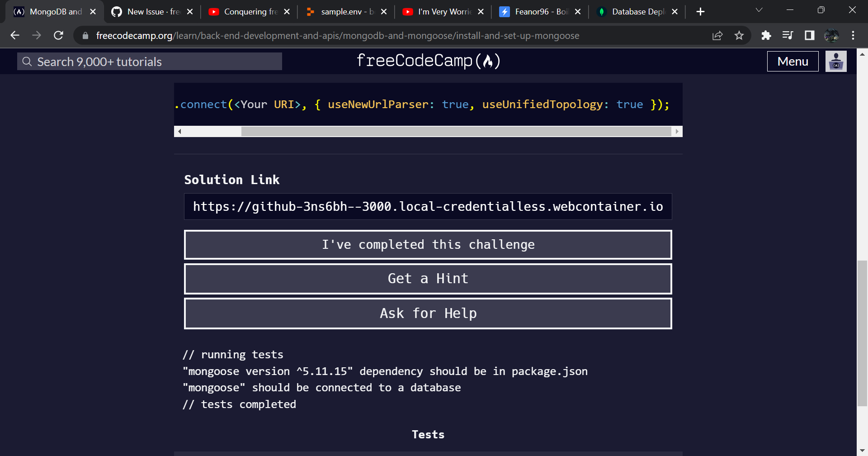Open the tab search chevron dropdown
Viewport: 868px width, 456px height.
click(x=759, y=10)
